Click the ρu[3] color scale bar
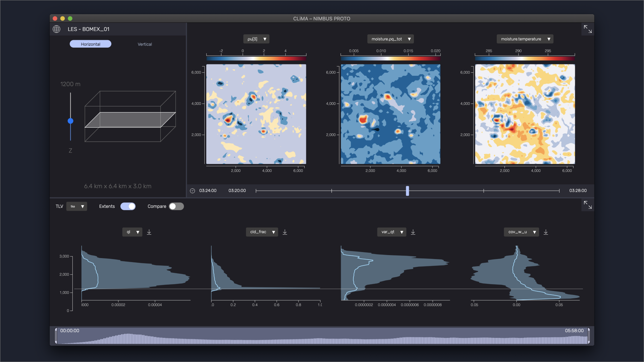Screen dimensions: 644x362 (x=256, y=59)
